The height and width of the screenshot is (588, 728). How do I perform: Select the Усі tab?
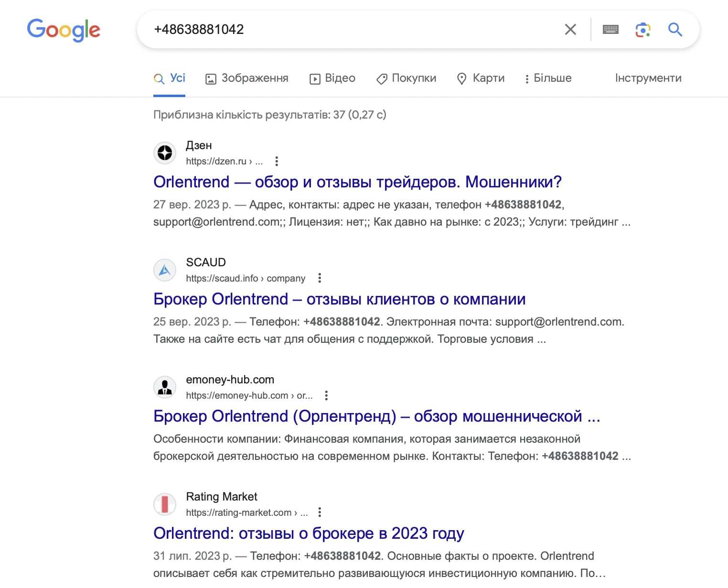[x=169, y=78]
